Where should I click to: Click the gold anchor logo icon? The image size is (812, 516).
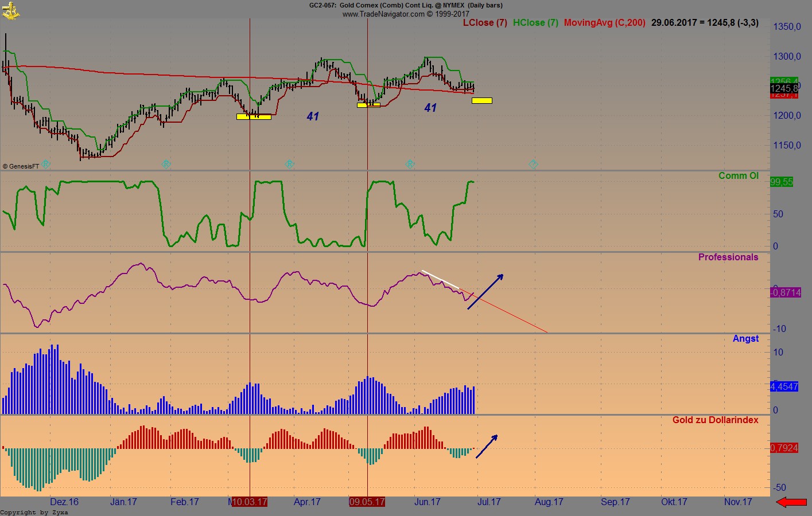click(x=11, y=10)
